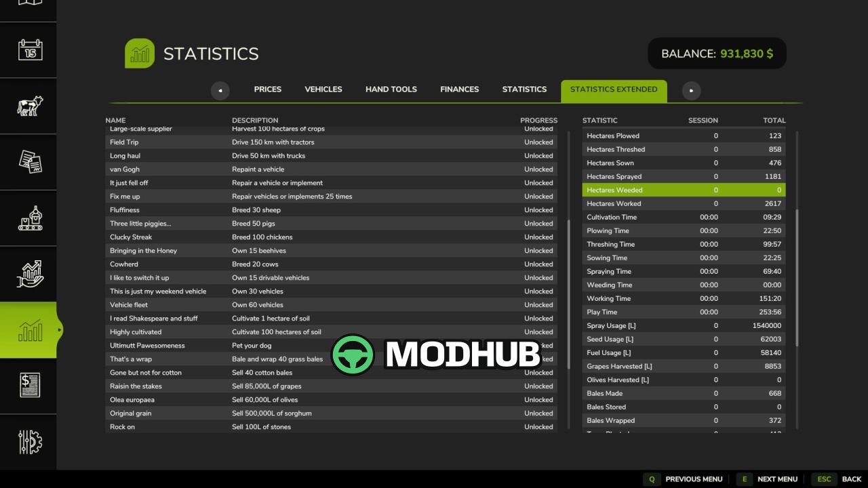Go to next tab page arrow
This screenshot has height=488, width=868.
point(691,90)
